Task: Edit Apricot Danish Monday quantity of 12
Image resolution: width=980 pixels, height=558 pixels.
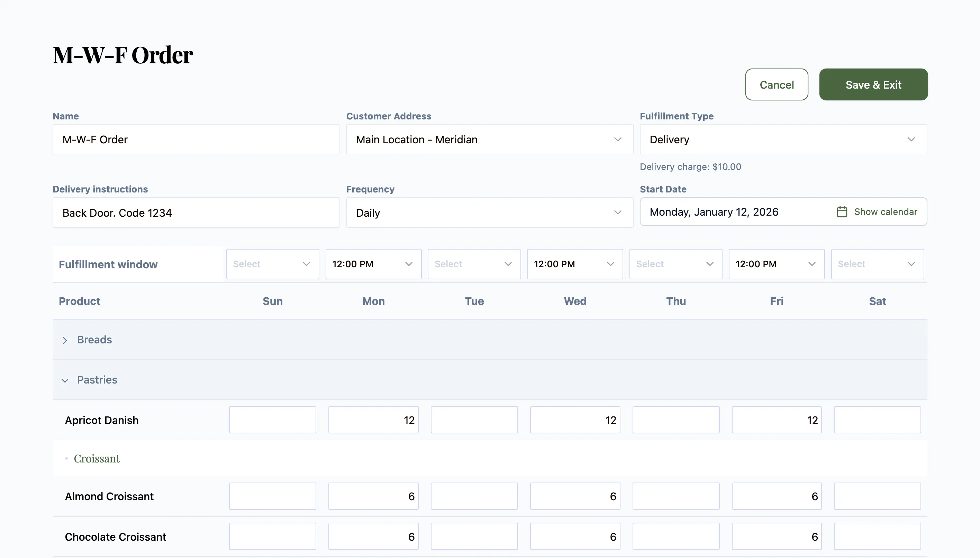Action: [373, 420]
